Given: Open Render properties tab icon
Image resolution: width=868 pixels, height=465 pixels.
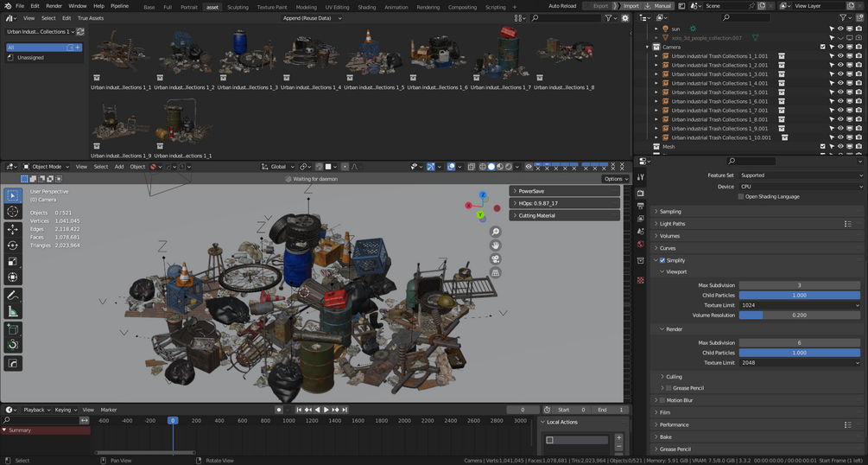Looking at the screenshot, I should click(x=641, y=193).
